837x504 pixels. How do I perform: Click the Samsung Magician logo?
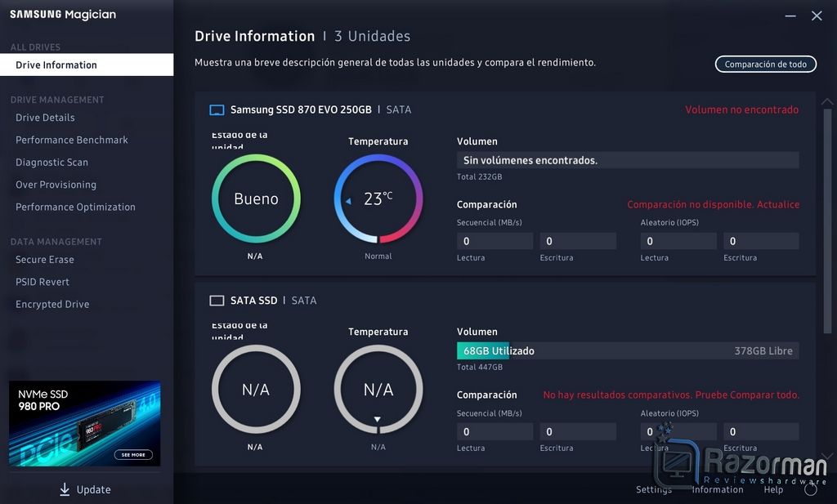click(x=63, y=15)
